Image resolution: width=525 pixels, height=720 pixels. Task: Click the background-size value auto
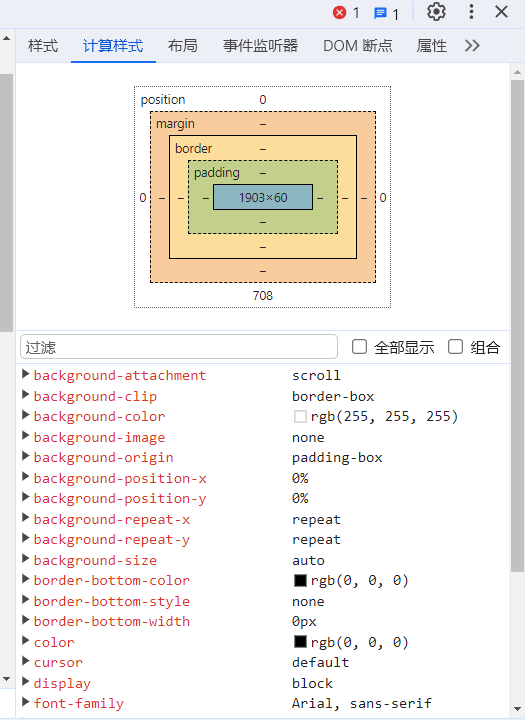(x=308, y=560)
